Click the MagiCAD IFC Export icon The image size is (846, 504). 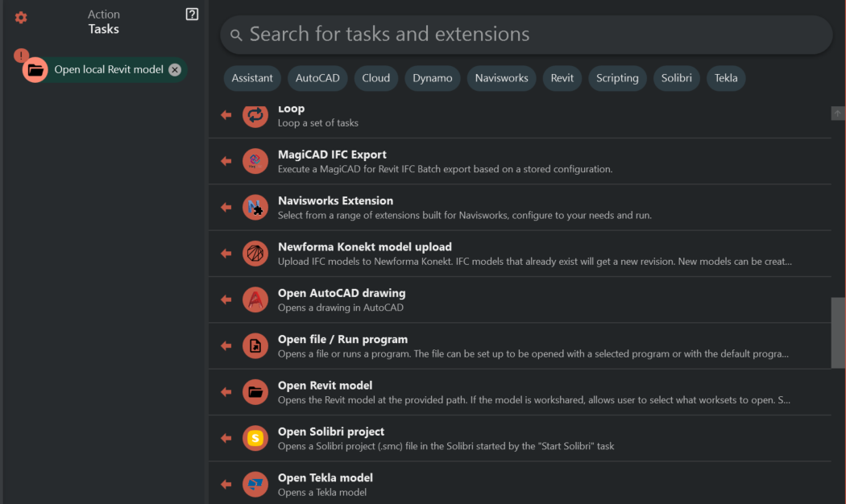click(x=255, y=161)
